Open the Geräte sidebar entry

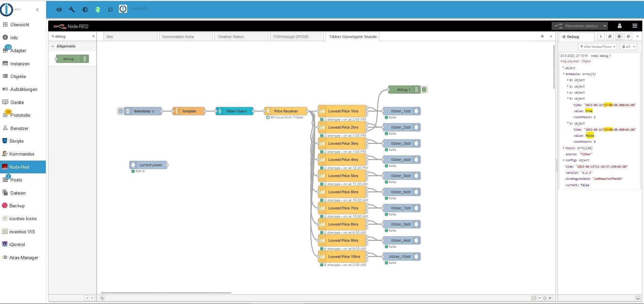(x=23, y=102)
